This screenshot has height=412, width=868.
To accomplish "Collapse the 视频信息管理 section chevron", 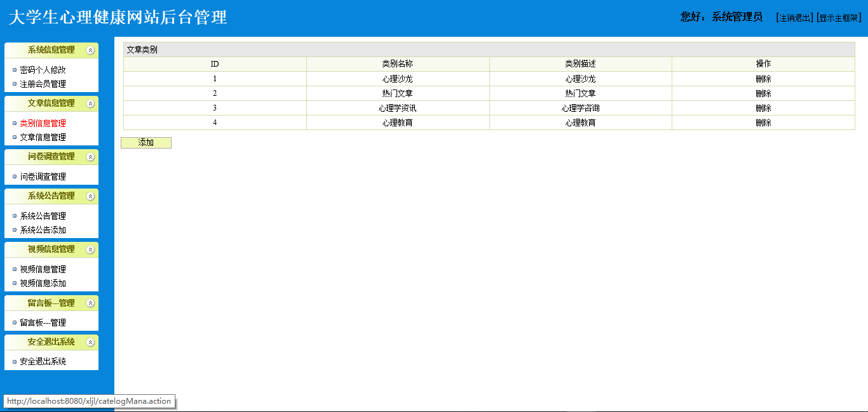I will [91, 249].
